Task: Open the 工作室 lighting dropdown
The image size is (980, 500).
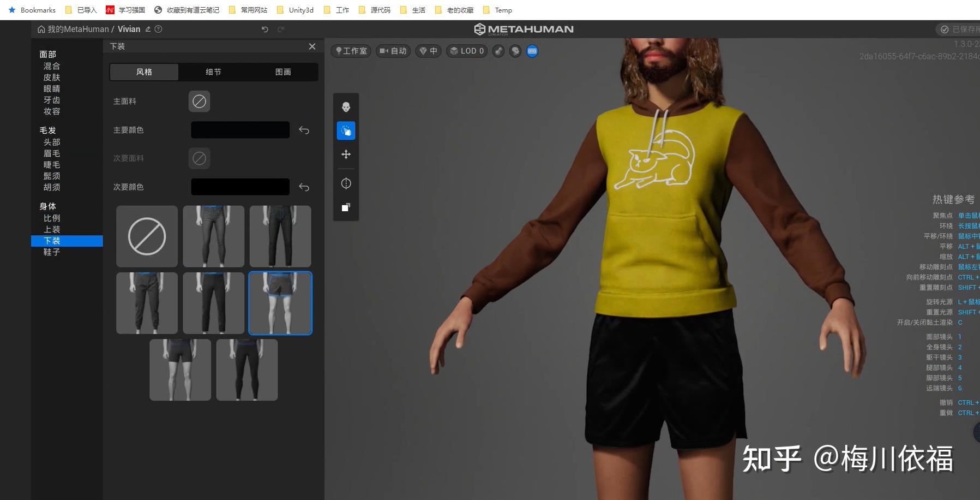Action: pos(351,51)
